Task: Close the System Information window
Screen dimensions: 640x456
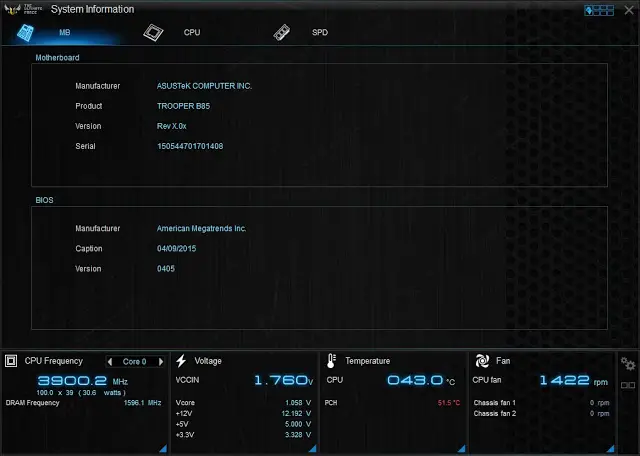Action: click(x=629, y=10)
